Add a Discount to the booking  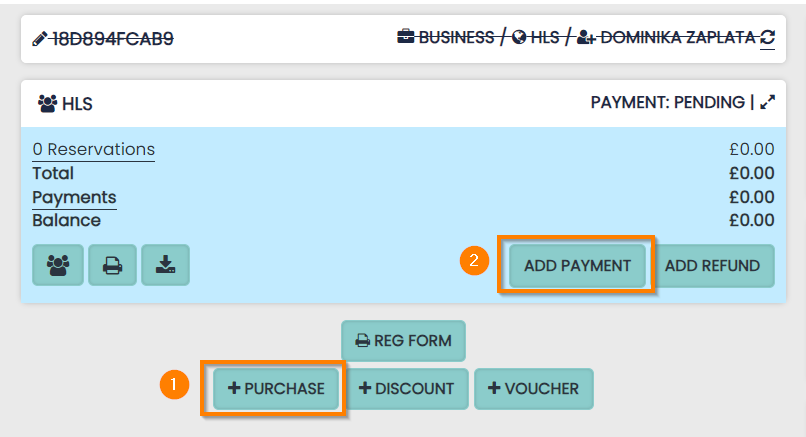[406, 388]
